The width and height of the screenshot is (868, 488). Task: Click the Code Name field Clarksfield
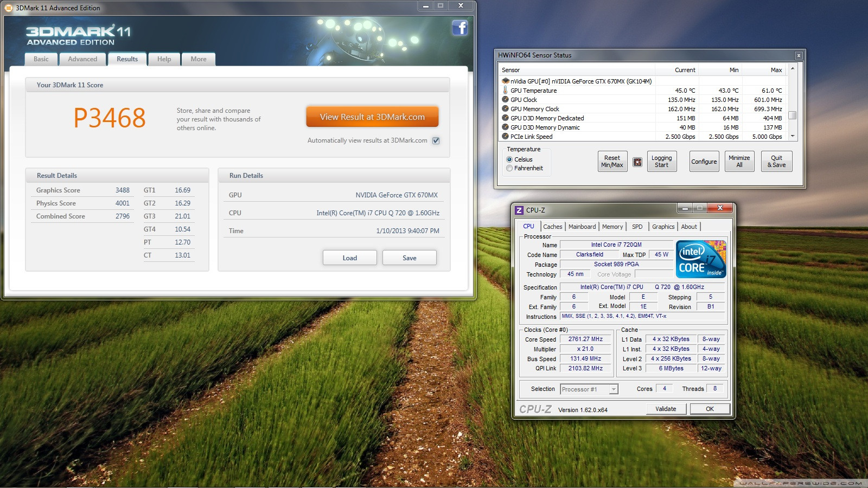click(x=590, y=254)
